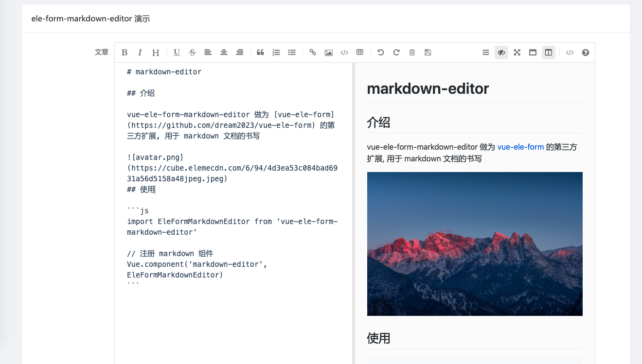Click the 'ele-form-markdown-editor 演示' title
Screen dimensions: 642x364
(91, 19)
